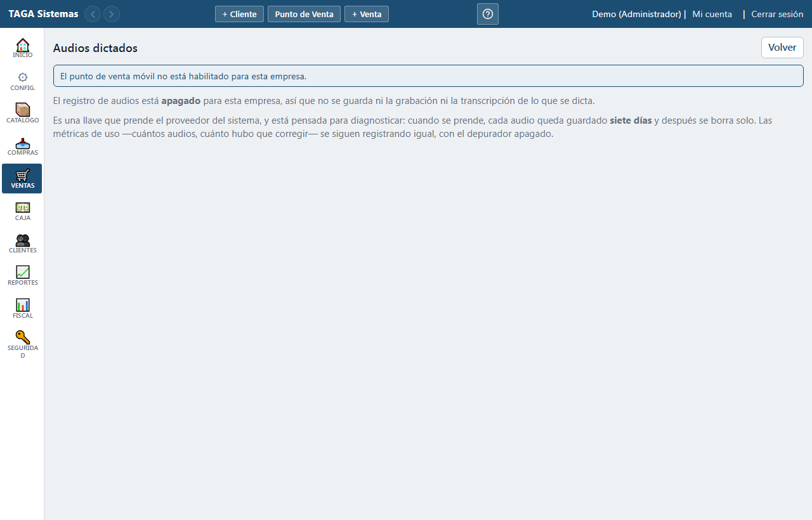Open the Reportes chart icon
The height and width of the screenshot is (520, 812).
23,272
